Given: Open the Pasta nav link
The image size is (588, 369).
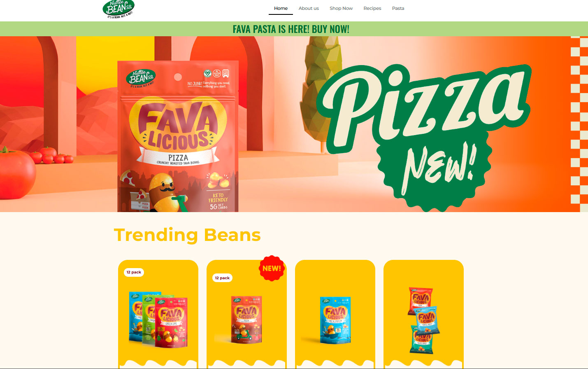Looking at the screenshot, I should click(x=398, y=8).
